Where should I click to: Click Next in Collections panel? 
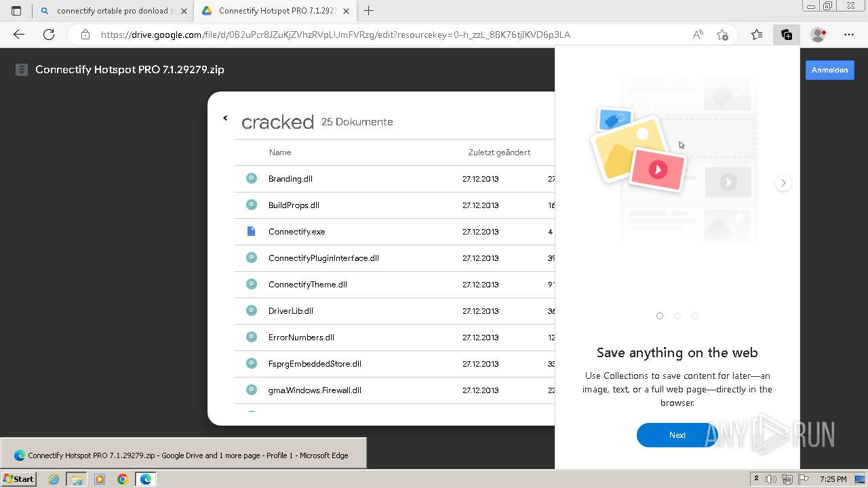coord(677,435)
